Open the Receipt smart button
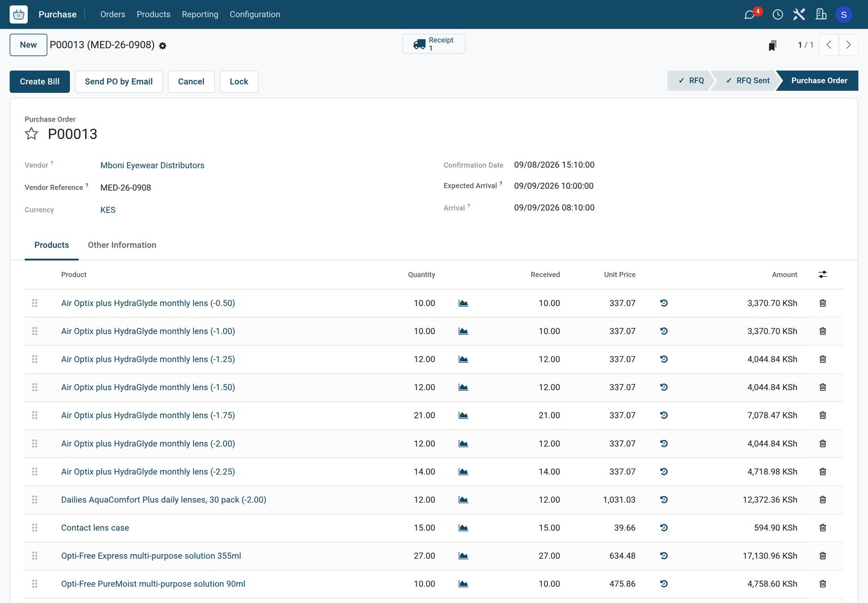Image resolution: width=868 pixels, height=603 pixels. (434, 44)
